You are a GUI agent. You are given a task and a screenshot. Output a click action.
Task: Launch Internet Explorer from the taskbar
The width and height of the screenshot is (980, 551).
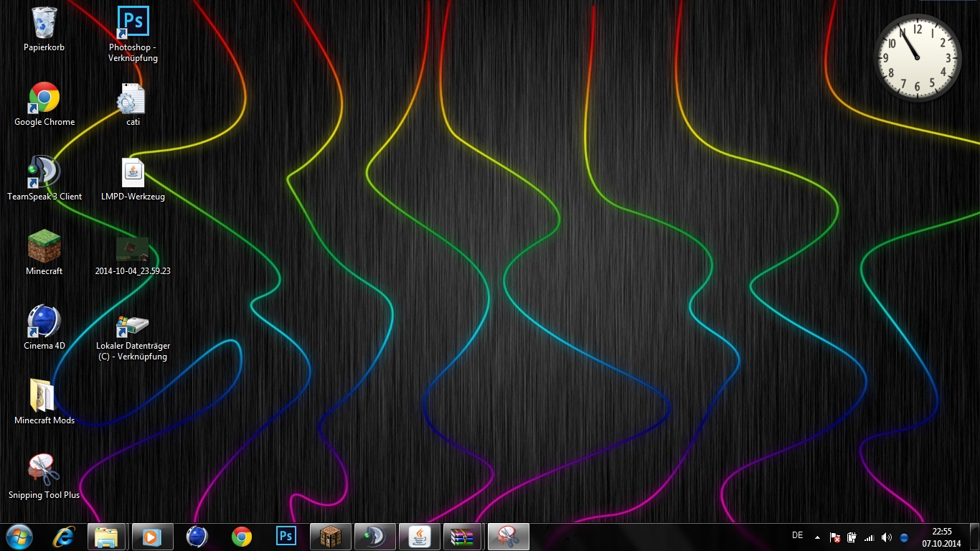click(64, 537)
